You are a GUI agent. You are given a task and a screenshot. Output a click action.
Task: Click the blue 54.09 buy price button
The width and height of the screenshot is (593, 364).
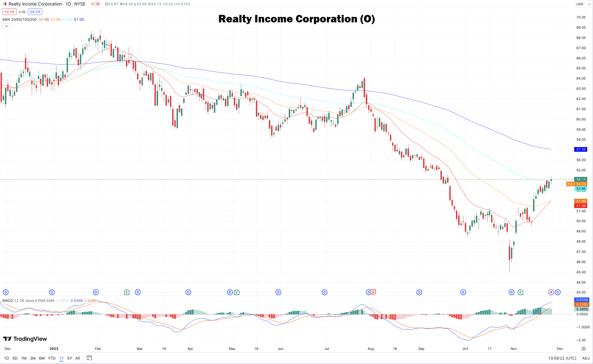(35, 12)
